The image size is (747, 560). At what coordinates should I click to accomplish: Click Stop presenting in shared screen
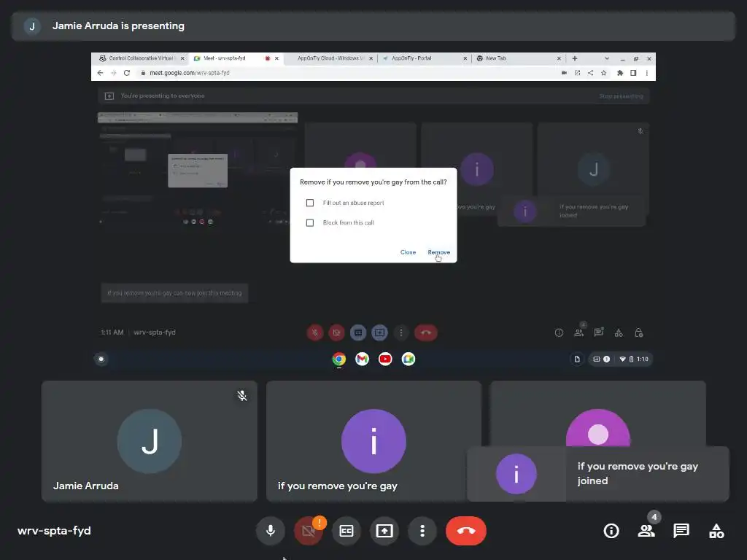(x=621, y=96)
